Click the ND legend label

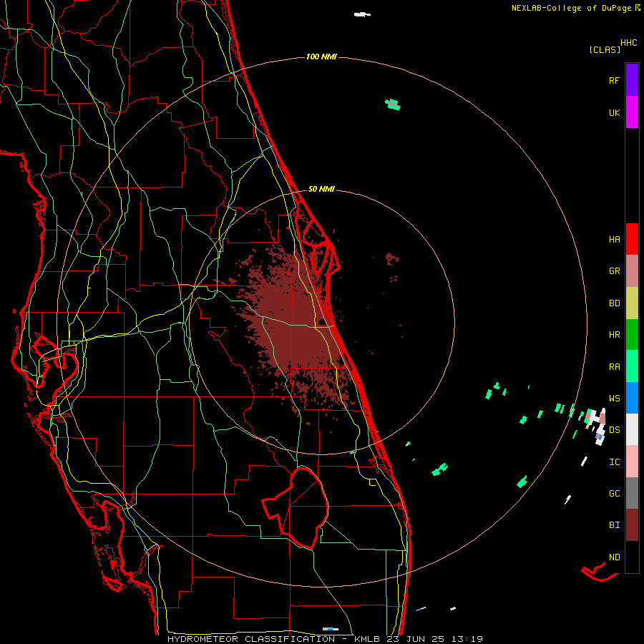(x=614, y=557)
